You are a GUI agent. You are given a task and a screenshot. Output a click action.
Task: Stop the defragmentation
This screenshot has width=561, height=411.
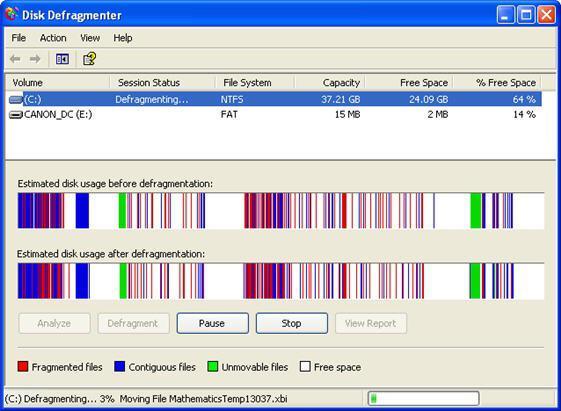pos(292,323)
